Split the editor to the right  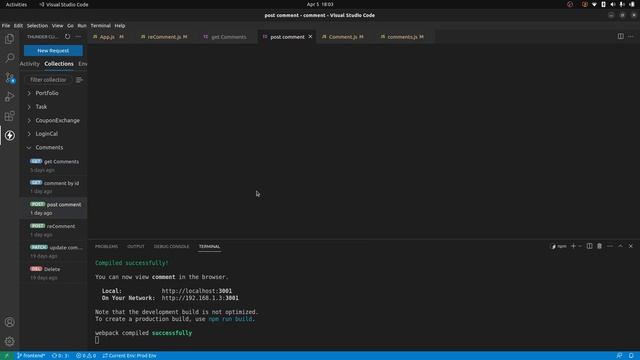(x=620, y=36)
